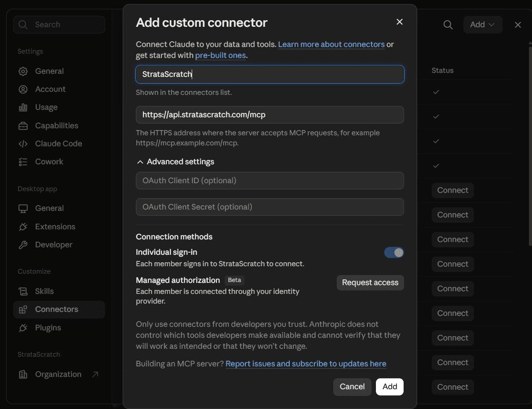Select Cowork in the sidebar
The width and height of the screenshot is (532, 409).
coord(59,162)
